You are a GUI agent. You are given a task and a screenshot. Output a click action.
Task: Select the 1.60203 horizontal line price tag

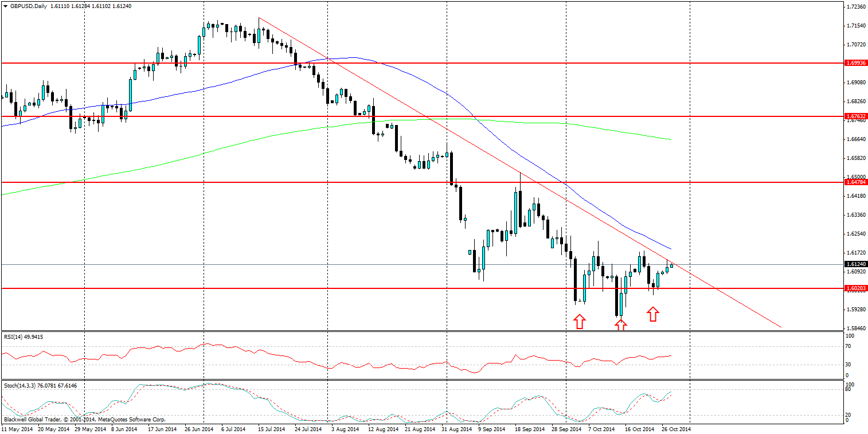click(856, 288)
